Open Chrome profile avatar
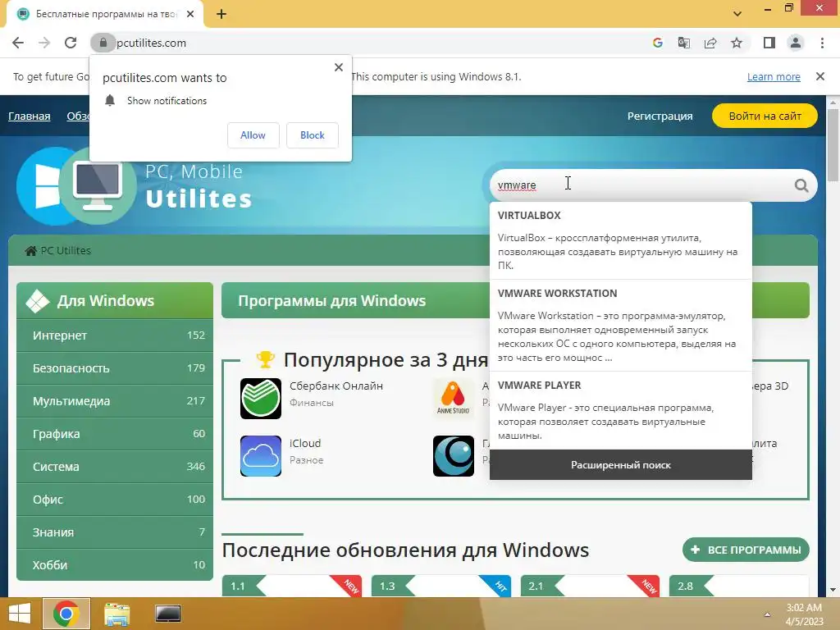840x630 pixels. [796, 43]
